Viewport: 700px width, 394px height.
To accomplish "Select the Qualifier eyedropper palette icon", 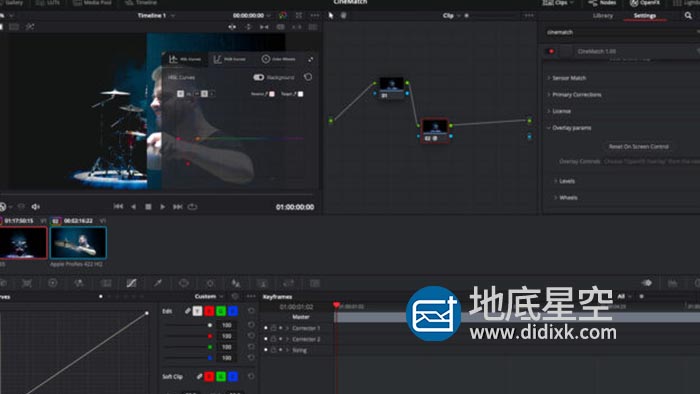I will coord(158,283).
